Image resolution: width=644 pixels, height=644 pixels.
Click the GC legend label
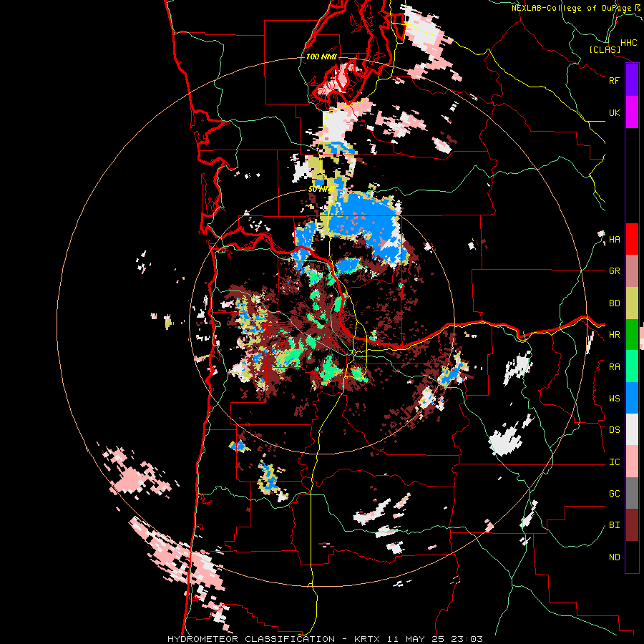point(614,494)
